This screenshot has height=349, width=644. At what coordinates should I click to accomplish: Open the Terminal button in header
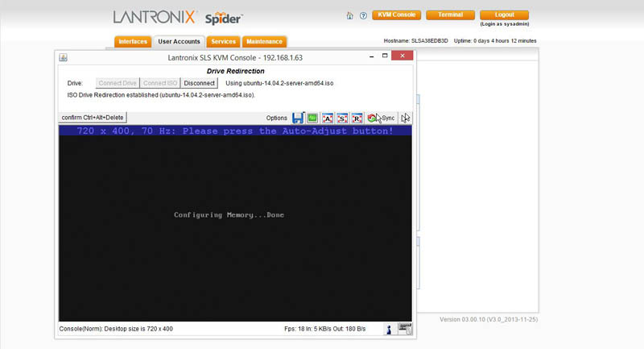(450, 15)
